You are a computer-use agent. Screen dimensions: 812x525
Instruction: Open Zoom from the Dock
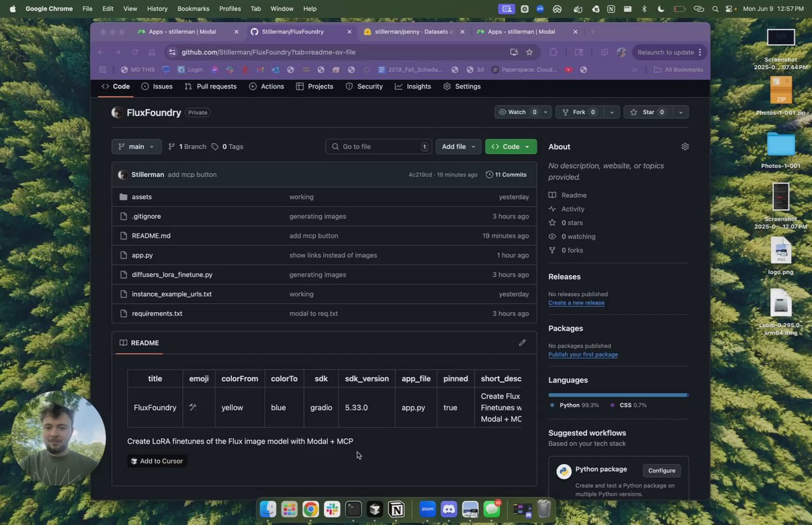point(428,509)
